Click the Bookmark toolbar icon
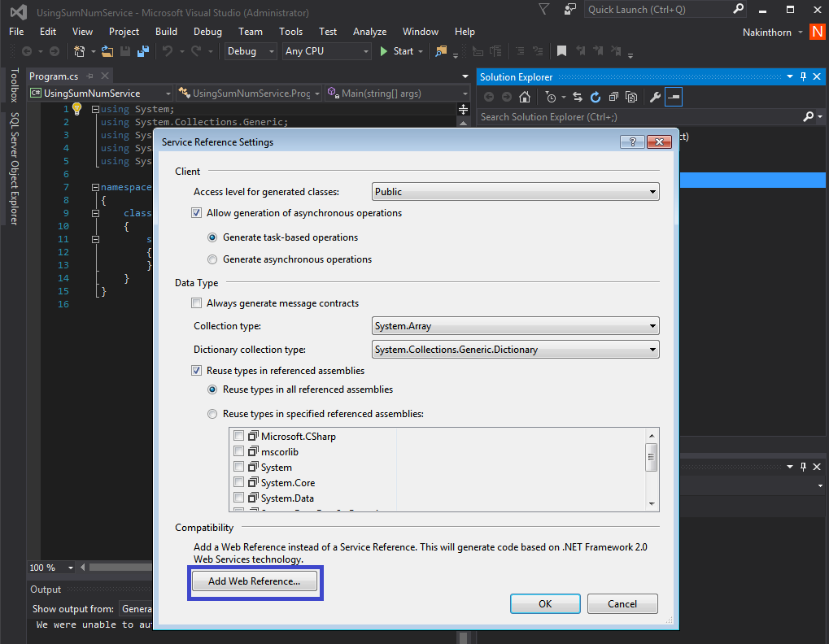Screen dimensions: 829x644 click(x=561, y=51)
